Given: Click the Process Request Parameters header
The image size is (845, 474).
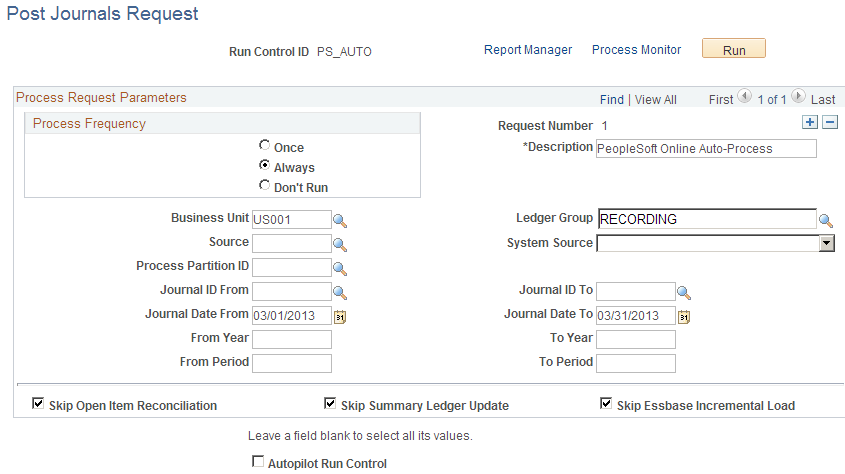Looking at the screenshot, I should coord(101,97).
